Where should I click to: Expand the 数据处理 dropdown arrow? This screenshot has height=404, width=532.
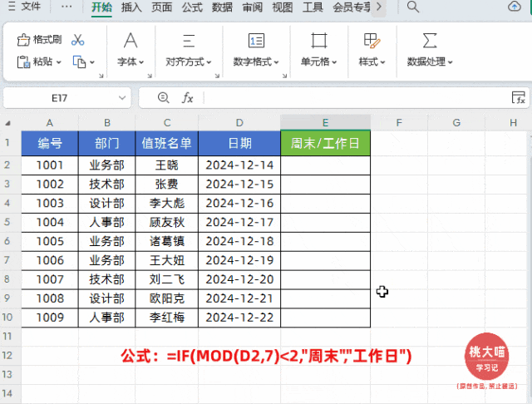click(x=451, y=62)
